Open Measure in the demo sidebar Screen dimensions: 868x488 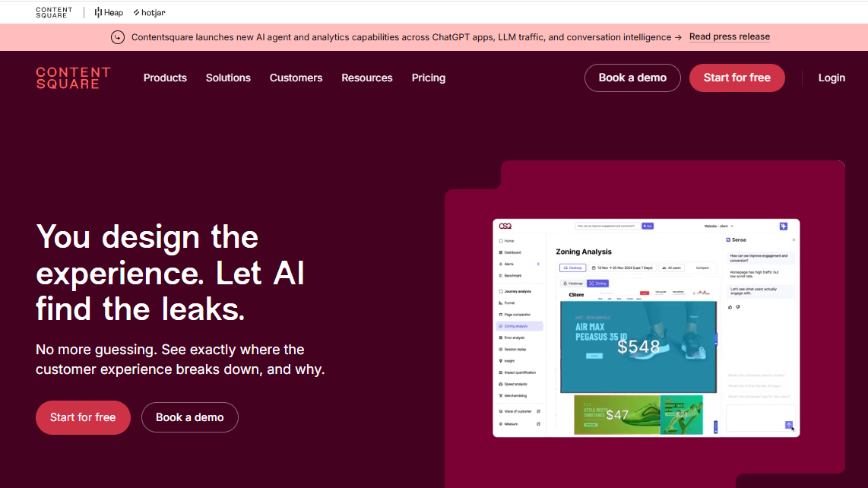pyautogui.click(x=508, y=424)
